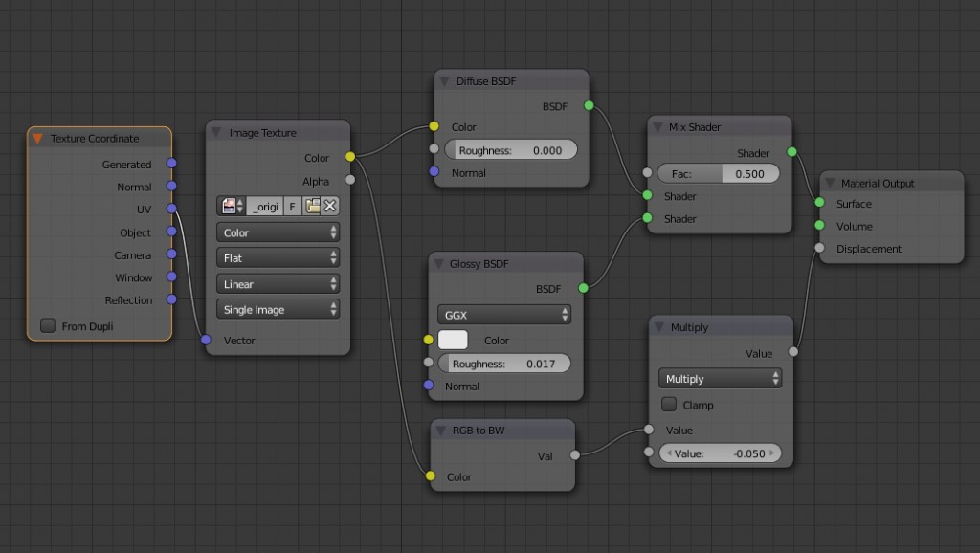Click Image Texture Color output socket
This screenshot has height=553, width=980.
pyautogui.click(x=349, y=157)
